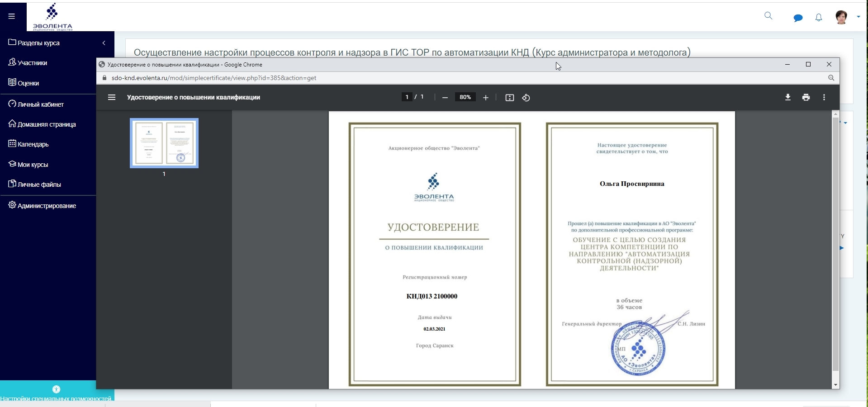868x407 pixels.
Task: Print the certificate PDF
Action: tap(806, 97)
